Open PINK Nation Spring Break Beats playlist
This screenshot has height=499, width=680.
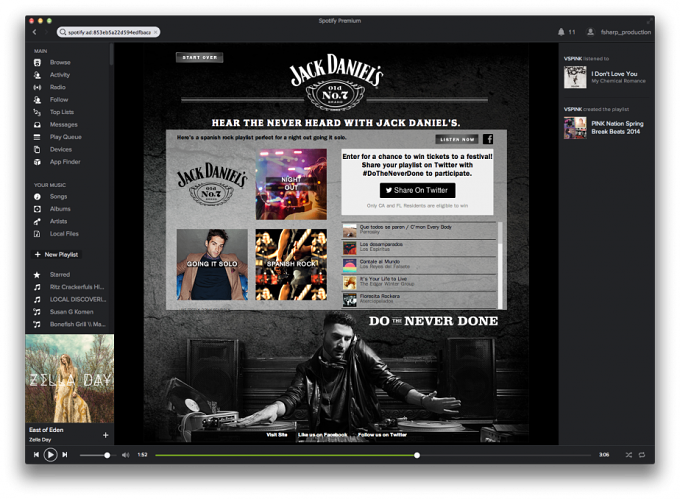click(x=617, y=127)
